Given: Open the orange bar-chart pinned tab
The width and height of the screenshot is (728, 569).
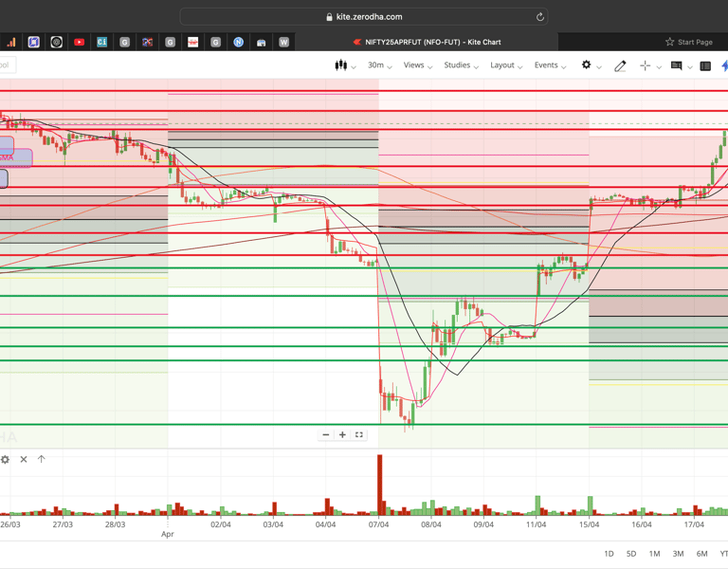Looking at the screenshot, I should point(10,43).
